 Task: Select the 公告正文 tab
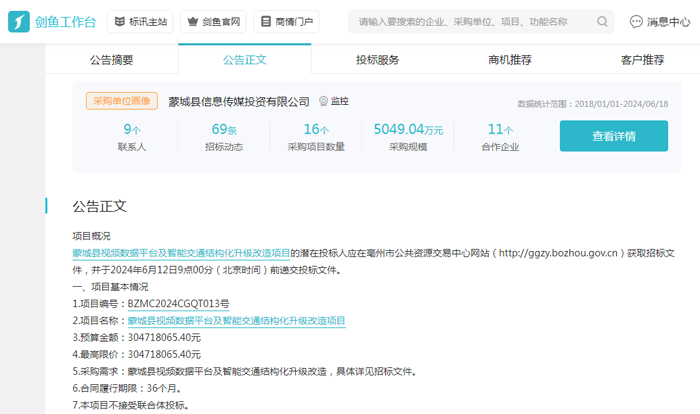point(244,60)
